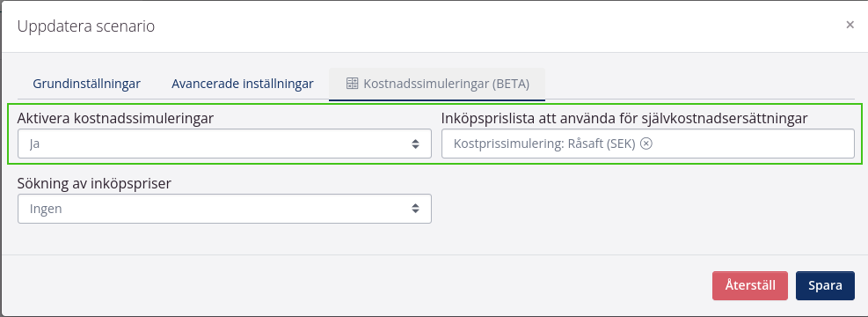Click the Sökning av inköpspriser label
Image resolution: width=868 pixels, height=317 pixels.
[x=94, y=183]
